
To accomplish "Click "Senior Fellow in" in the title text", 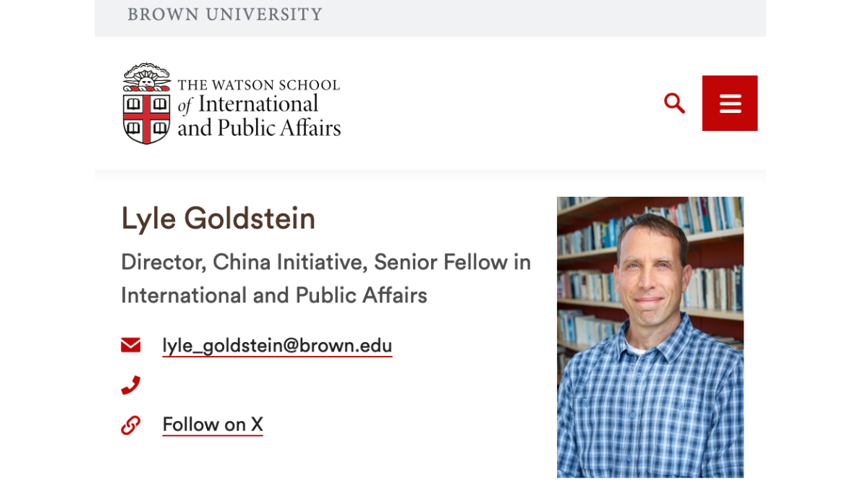I will coord(453,262).
